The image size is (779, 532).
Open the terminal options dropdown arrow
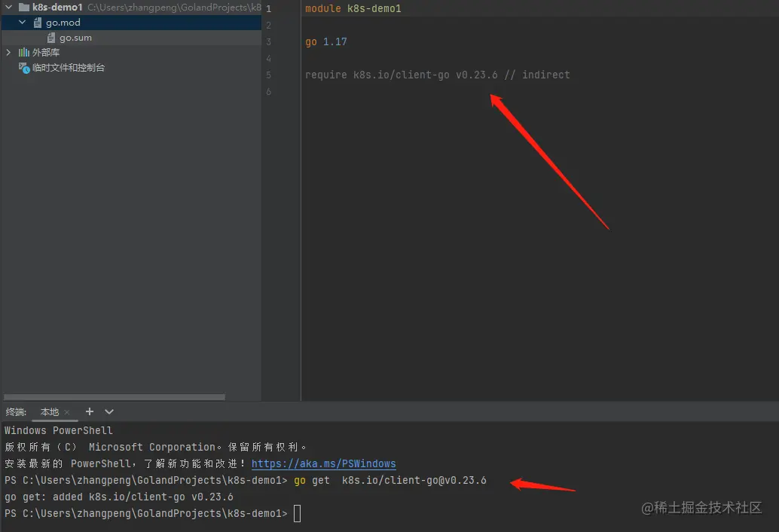[x=109, y=411]
